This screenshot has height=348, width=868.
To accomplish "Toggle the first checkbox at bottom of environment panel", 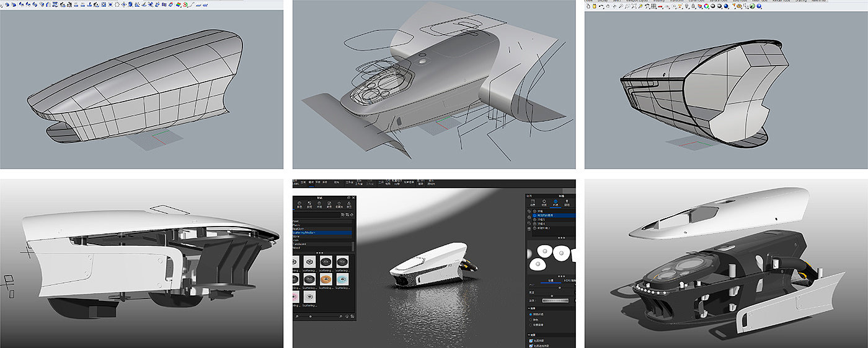I will point(531,341).
